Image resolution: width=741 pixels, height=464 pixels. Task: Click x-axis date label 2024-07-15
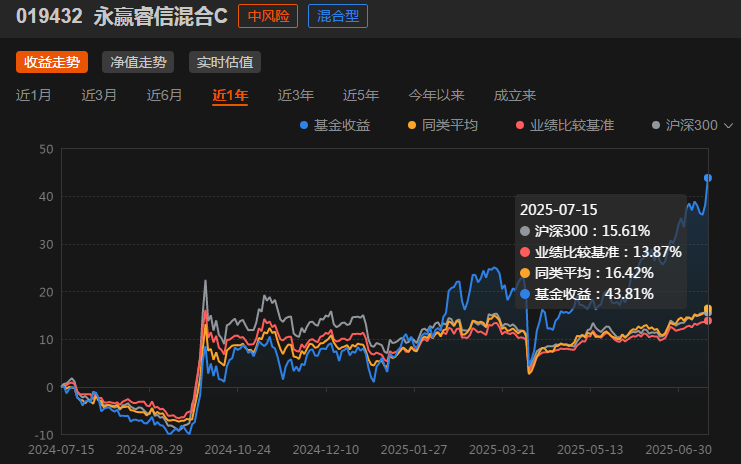(61, 449)
